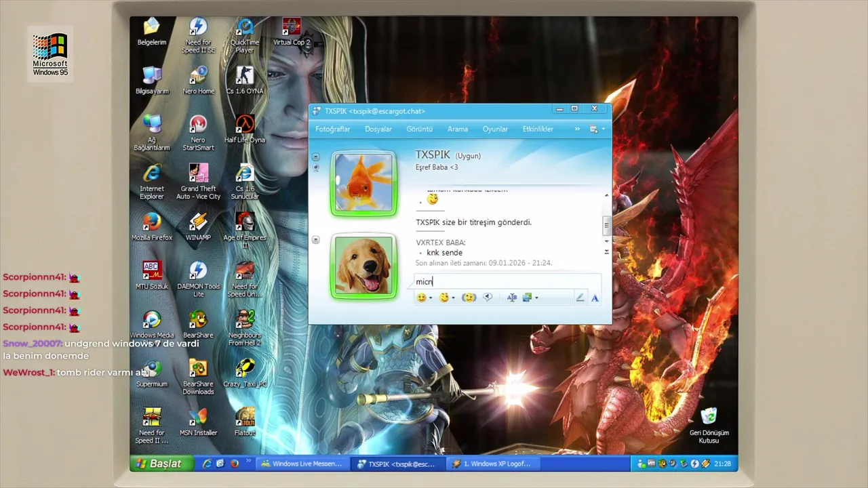Click the Belgelerim folder icon
868x488 pixels.
coord(152,33)
